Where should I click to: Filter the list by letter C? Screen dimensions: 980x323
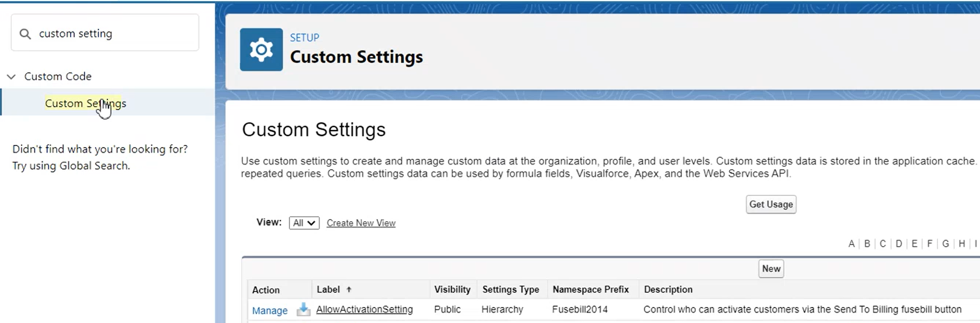click(x=883, y=244)
